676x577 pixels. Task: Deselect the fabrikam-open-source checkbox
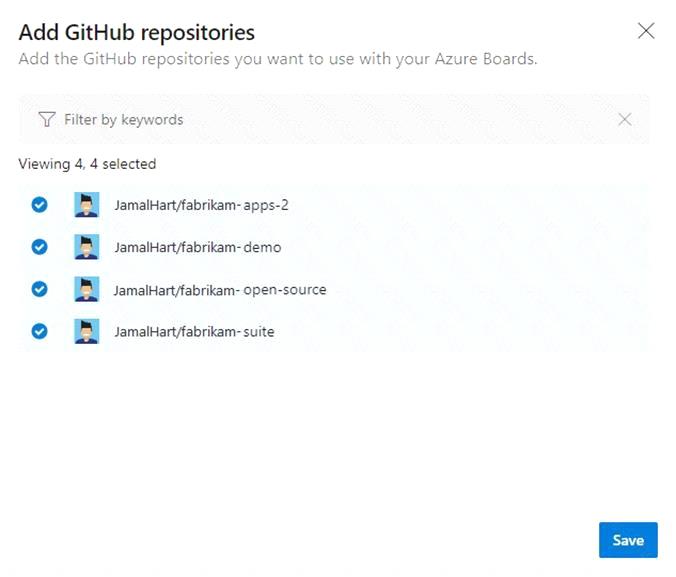pos(39,289)
